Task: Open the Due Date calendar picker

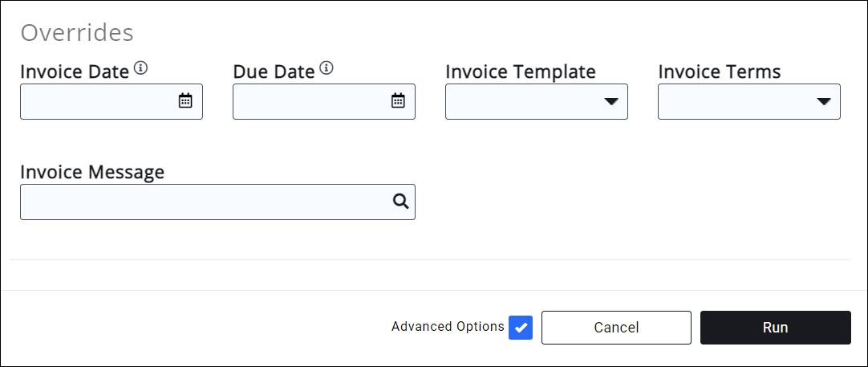Action: (x=398, y=101)
